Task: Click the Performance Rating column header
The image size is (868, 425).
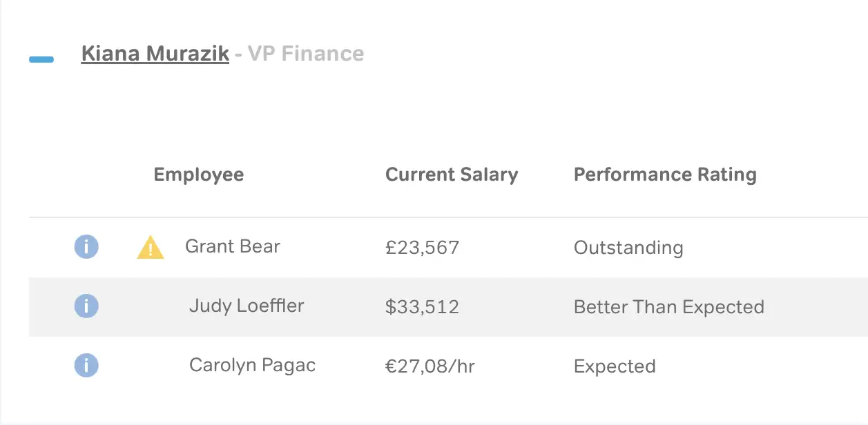Action: pyautogui.click(x=664, y=175)
